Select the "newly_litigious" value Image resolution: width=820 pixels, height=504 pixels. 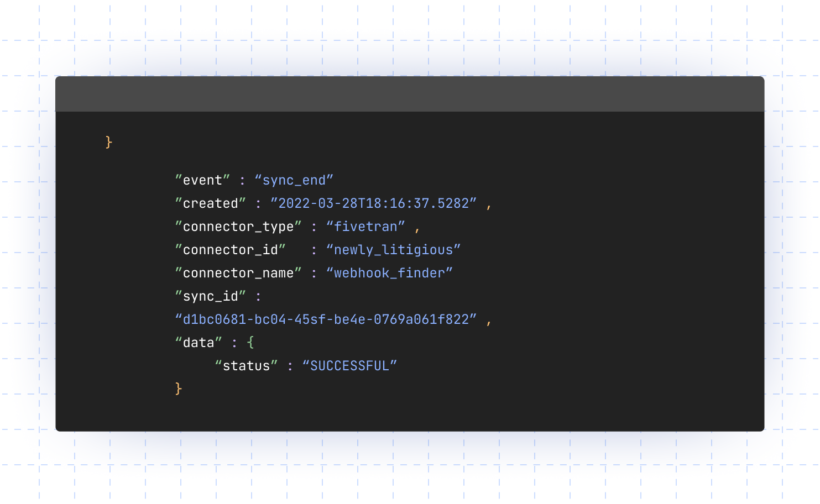click(393, 250)
